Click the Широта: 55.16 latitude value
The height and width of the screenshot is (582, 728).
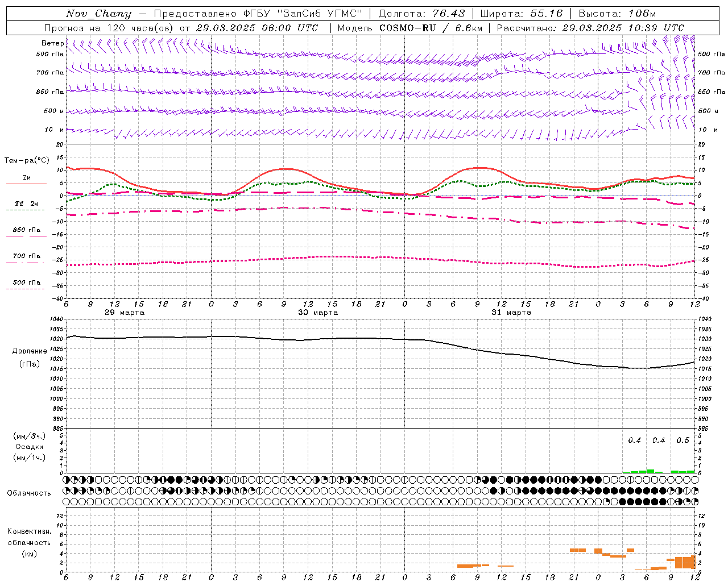522,14
